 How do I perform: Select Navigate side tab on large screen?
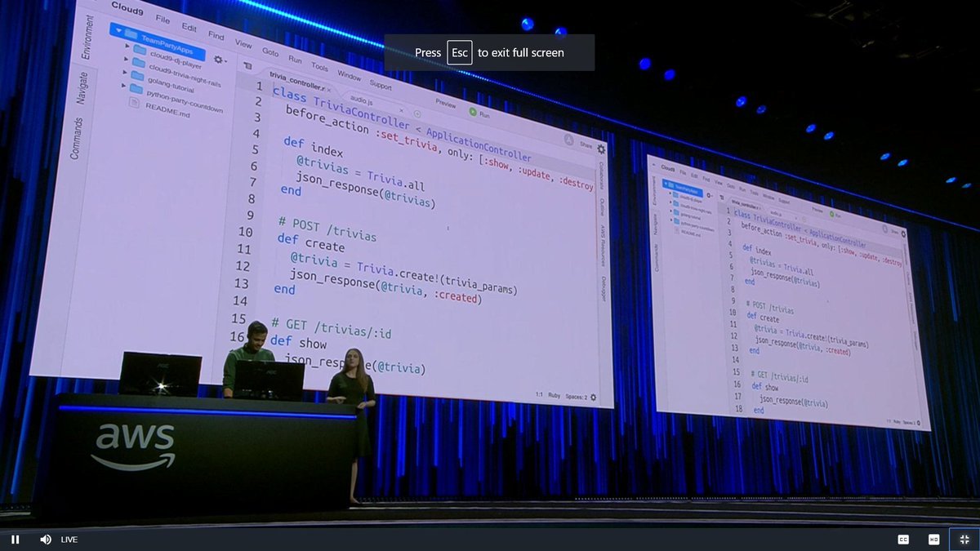(82, 87)
